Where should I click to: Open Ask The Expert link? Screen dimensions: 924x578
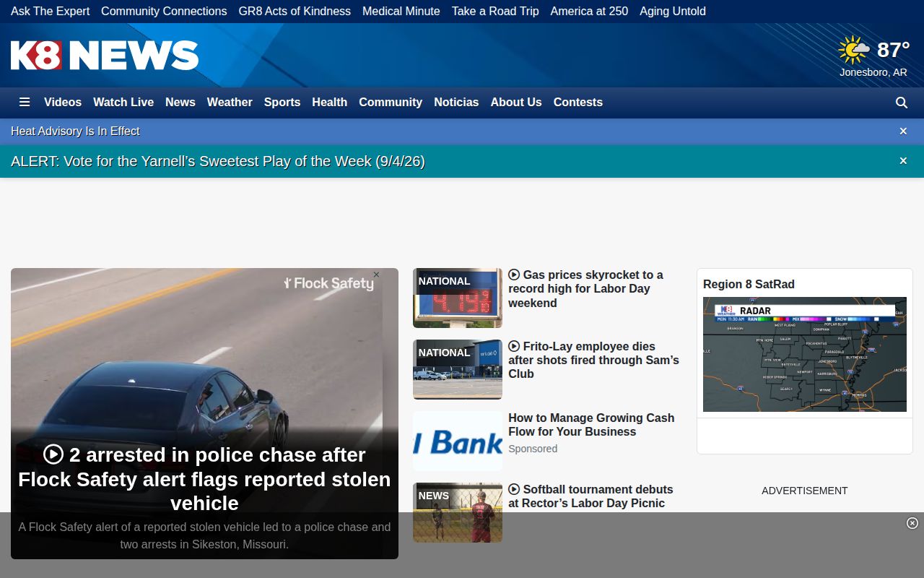coord(51,11)
